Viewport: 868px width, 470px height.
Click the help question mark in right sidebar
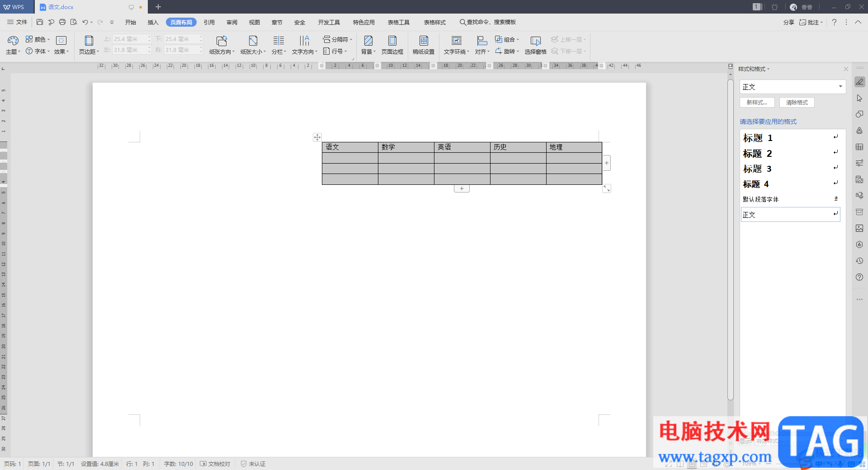click(859, 277)
